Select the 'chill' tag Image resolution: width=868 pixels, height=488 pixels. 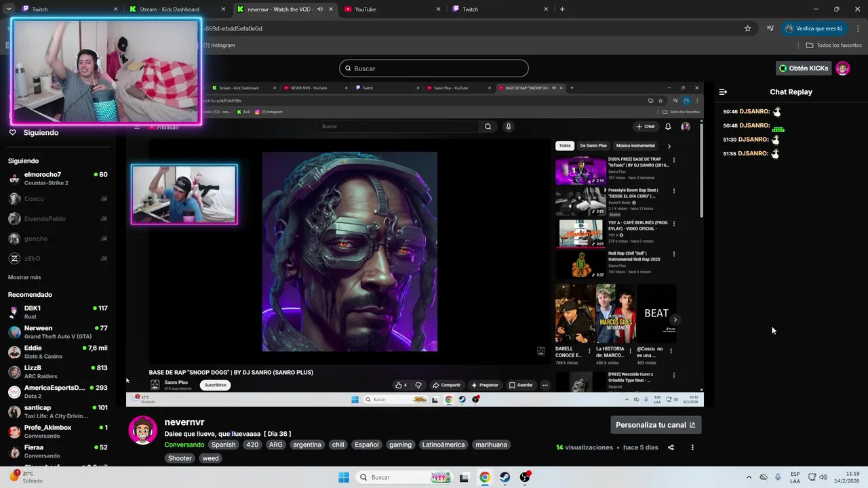click(x=338, y=445)
